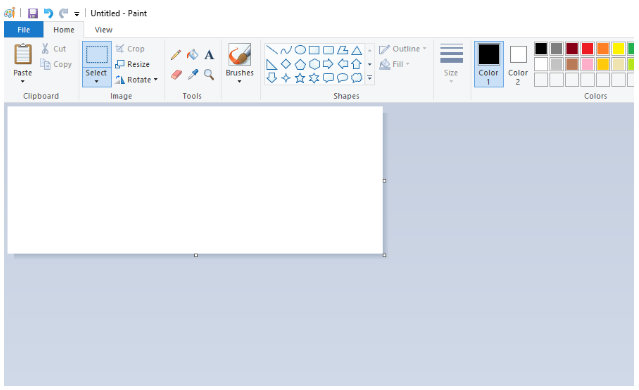This screenshot has width=639, height=390.
Task: Select the Color picker eyedropper tool
Action: 193,75
